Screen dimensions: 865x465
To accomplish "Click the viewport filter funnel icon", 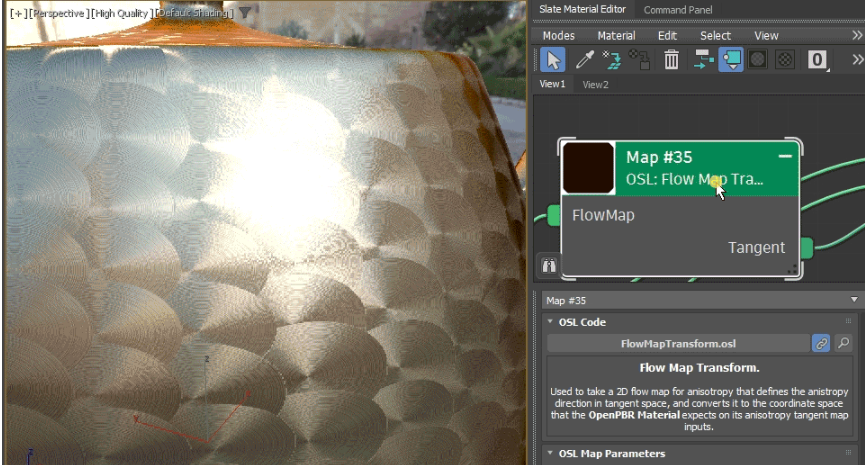I will [x=245, y=13].
